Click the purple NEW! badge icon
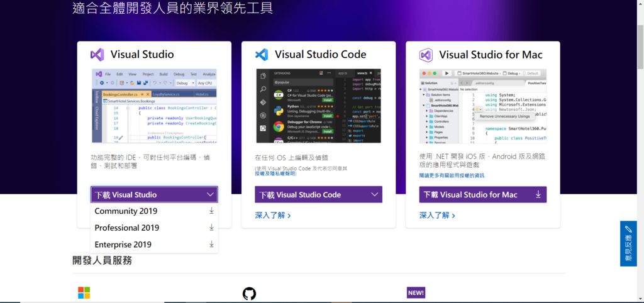644x303 pixels. (x=416, y=293)
